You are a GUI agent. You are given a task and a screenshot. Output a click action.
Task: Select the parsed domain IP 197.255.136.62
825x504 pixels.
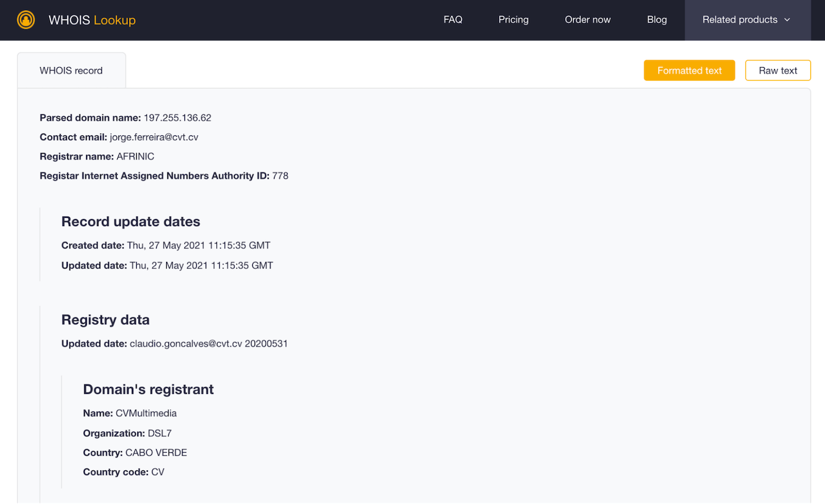pyautogui.click(x=177, y=117)
